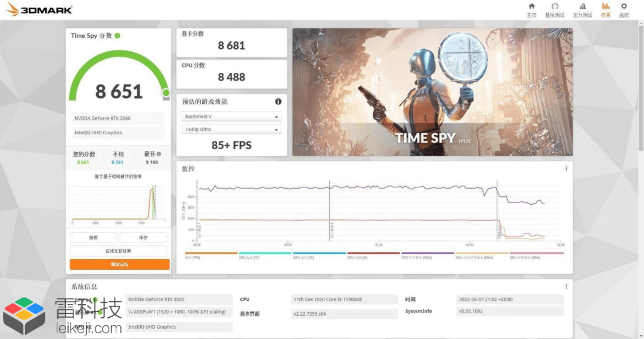Image resolution: width=644 pixels, height=339 pixels.
Task: Click the 在线比较结果 compare online button
Action: click(118, 251)
